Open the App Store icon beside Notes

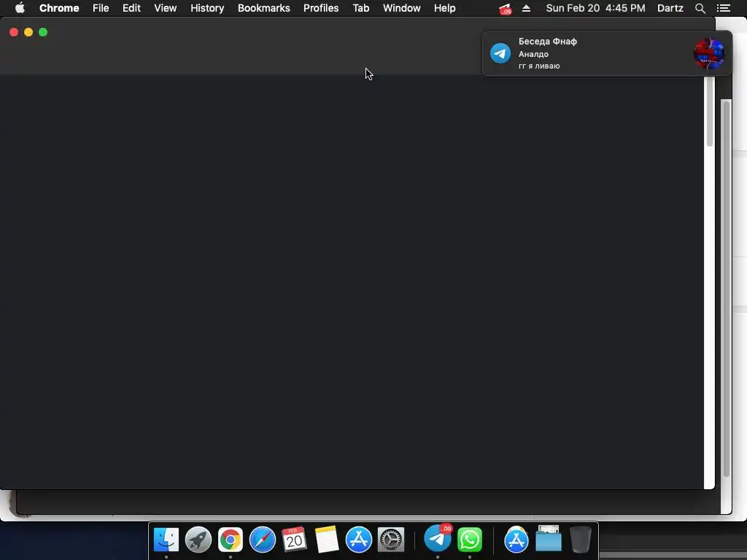pos(359,540)
